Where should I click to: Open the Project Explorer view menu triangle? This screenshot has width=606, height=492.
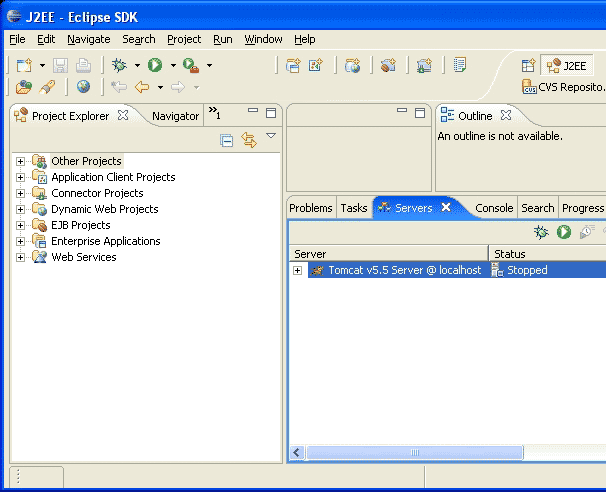[271, 136]
